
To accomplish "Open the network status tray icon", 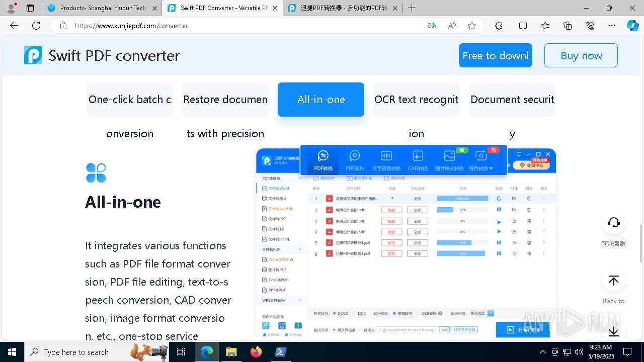I will [x=567, y=352].
